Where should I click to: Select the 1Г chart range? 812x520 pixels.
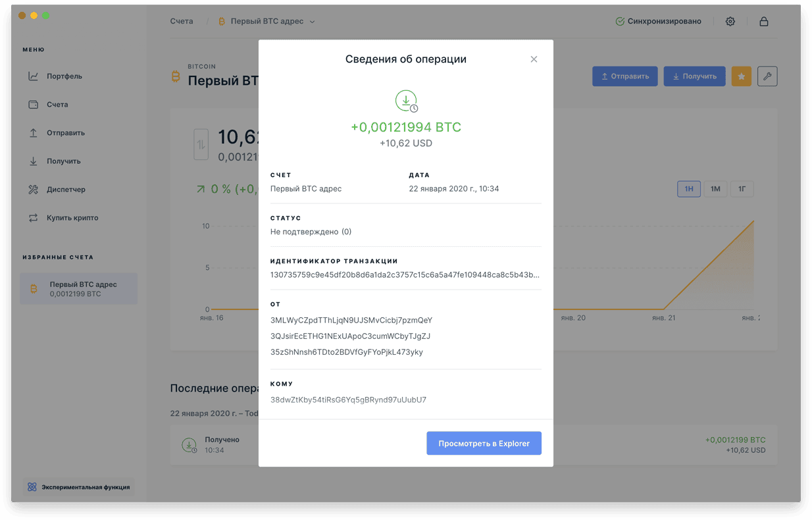[742, 189]
